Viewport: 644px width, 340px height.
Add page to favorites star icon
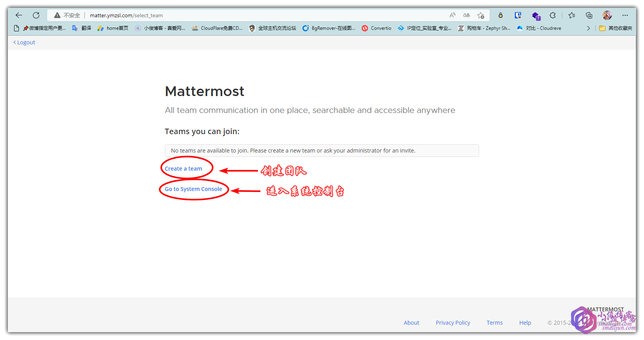click(x=481, y=15)
